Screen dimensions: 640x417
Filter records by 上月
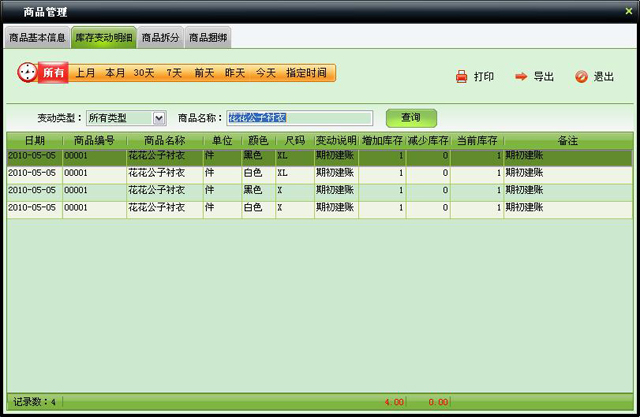(x=85, y=73)
